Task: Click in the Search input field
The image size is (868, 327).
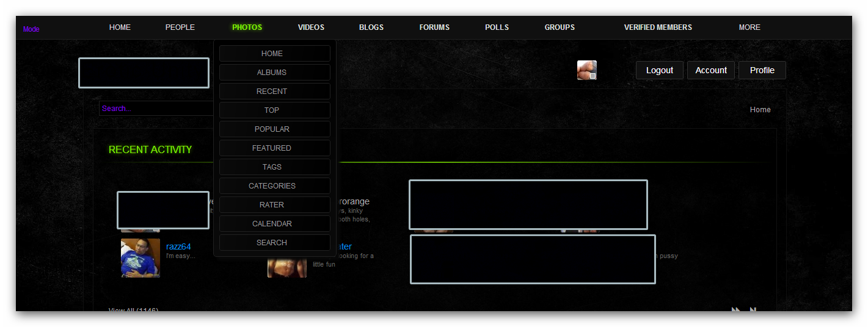Action: click(x=156, y=109)
